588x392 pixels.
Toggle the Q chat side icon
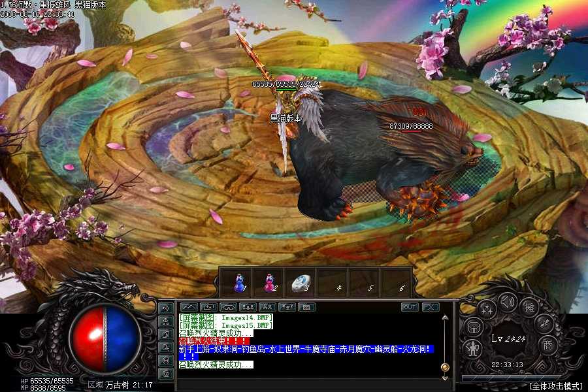pyautogui.click(x=166, y=348)
